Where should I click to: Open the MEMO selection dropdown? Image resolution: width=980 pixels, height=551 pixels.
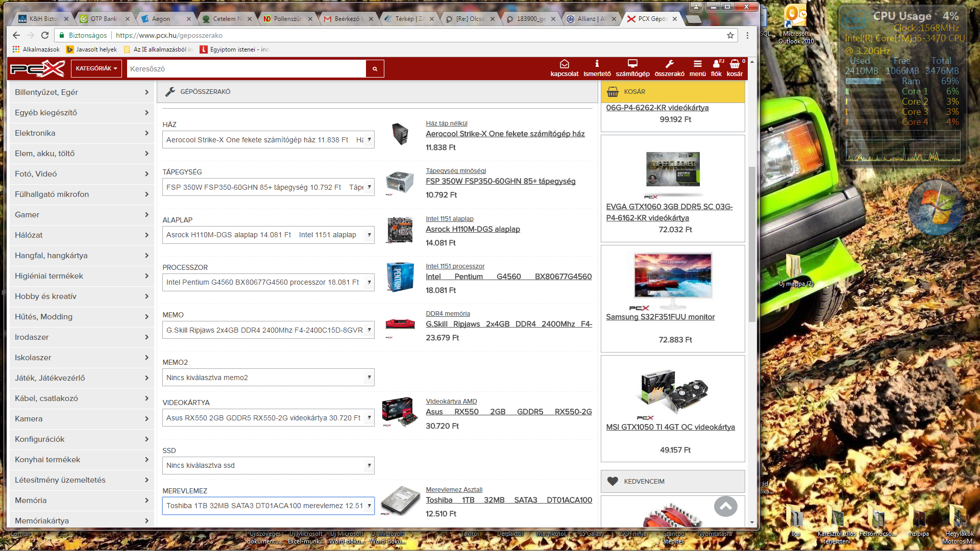(268, 330)
